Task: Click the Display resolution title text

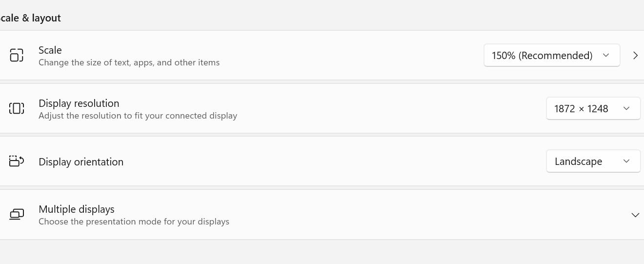Action: pos(79,103)
